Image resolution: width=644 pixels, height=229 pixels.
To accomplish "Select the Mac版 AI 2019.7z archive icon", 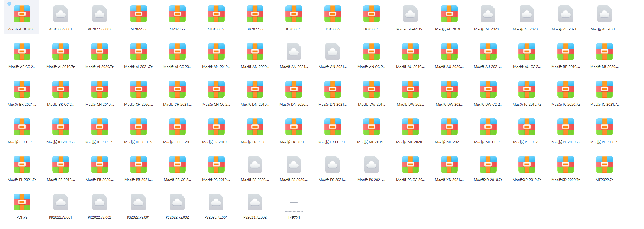I will coord(61,51).
